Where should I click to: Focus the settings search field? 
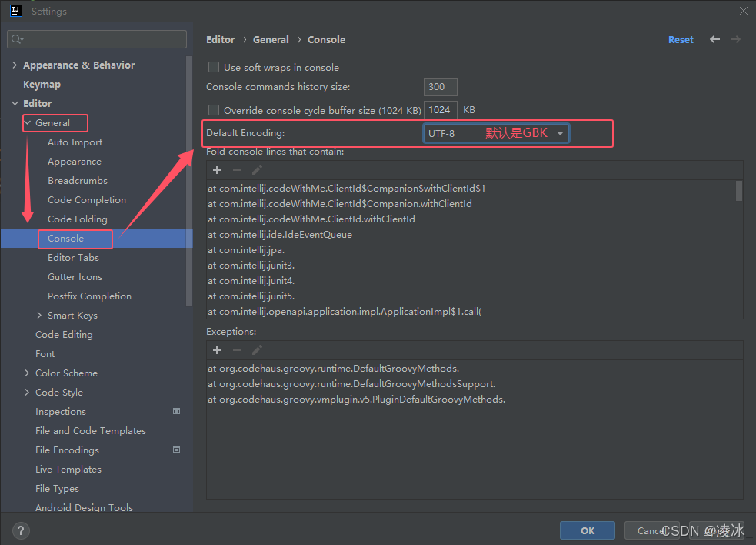tap(97, 39)
